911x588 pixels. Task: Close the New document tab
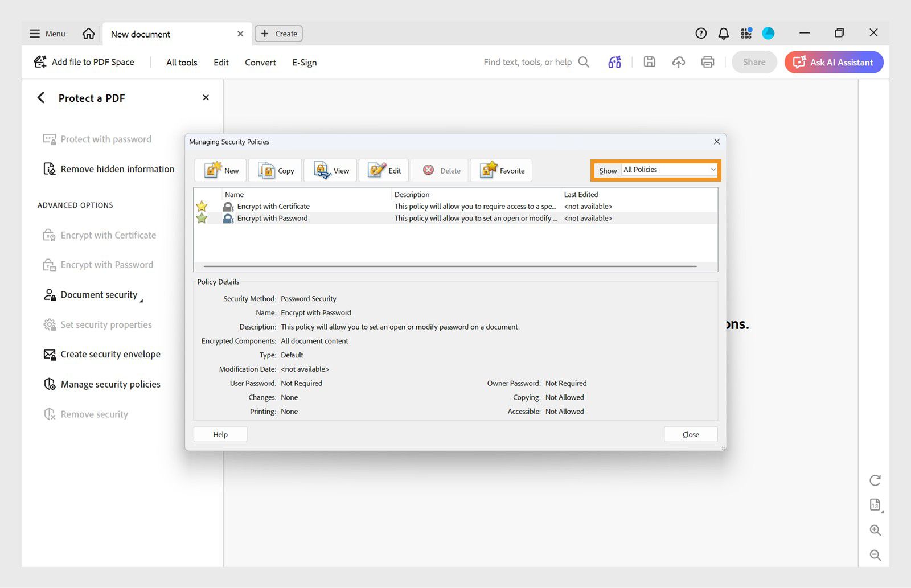[240, 34]
